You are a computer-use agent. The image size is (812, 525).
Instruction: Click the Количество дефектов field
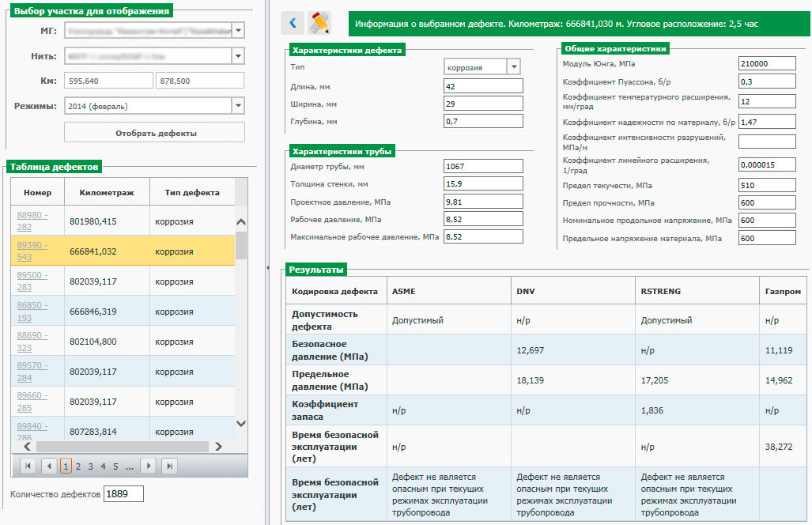click(123, 494)
